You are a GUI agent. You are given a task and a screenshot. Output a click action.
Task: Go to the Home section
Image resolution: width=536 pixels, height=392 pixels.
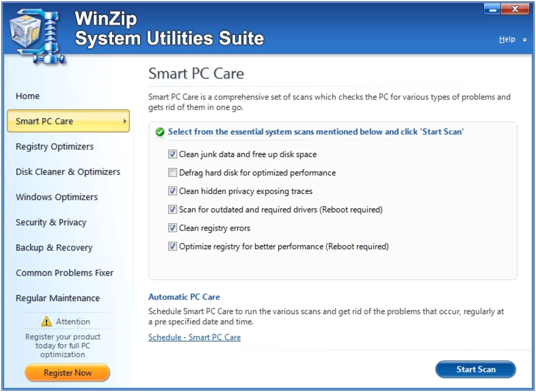27,96
